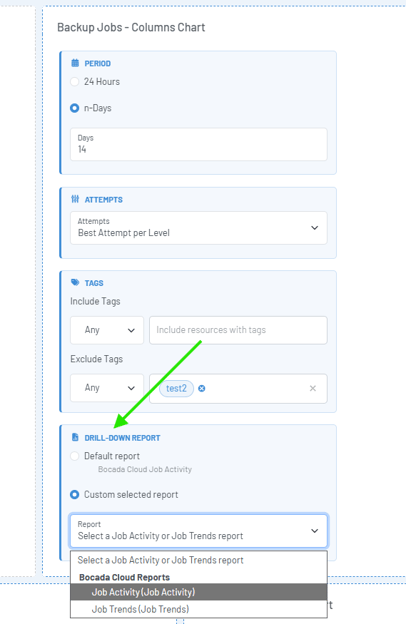Select Custom selected report option
Viewport: 406px width, 624px height.
click(x=74, y=495)
